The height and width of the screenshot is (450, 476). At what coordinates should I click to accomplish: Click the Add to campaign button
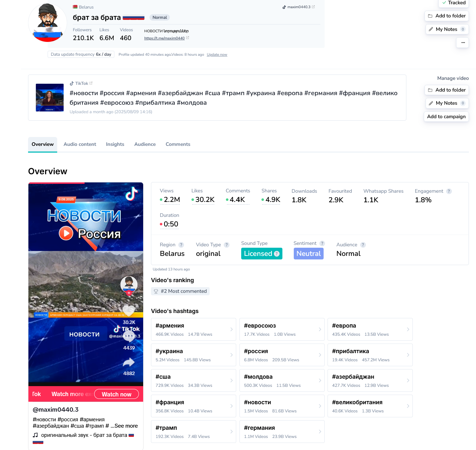coord(446,117)
